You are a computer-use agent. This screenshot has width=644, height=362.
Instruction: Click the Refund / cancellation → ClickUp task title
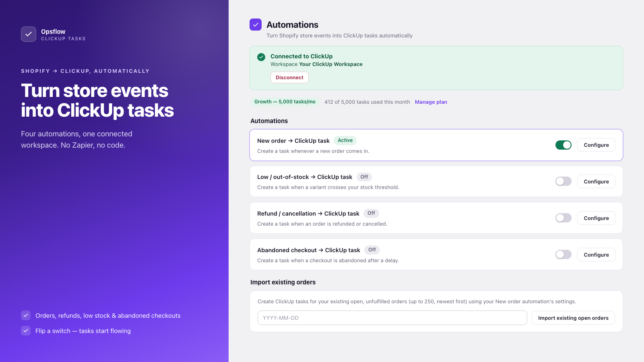point(308,214)
